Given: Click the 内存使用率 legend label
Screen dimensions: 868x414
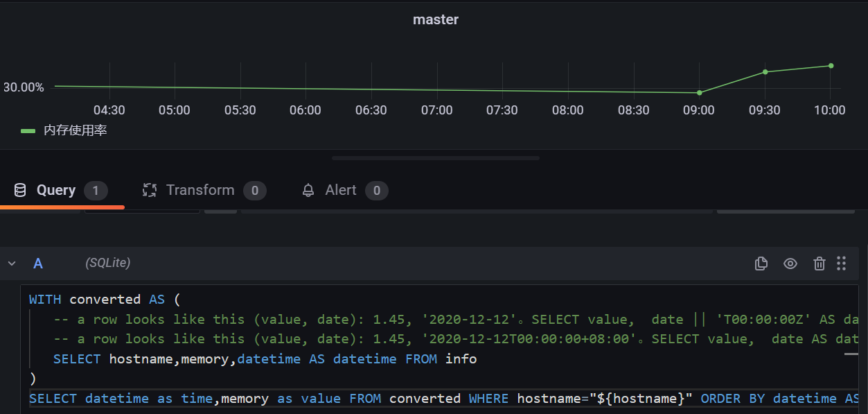Looking at the screenshot, I should click(x=75, y=130).
